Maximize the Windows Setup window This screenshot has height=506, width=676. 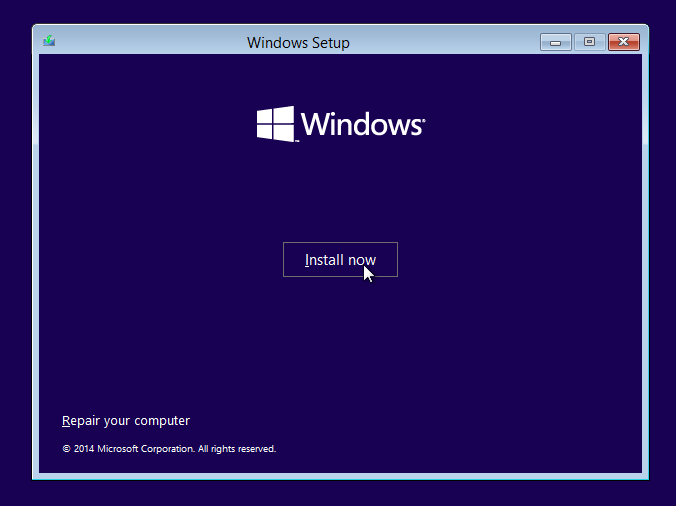[589, 42]
